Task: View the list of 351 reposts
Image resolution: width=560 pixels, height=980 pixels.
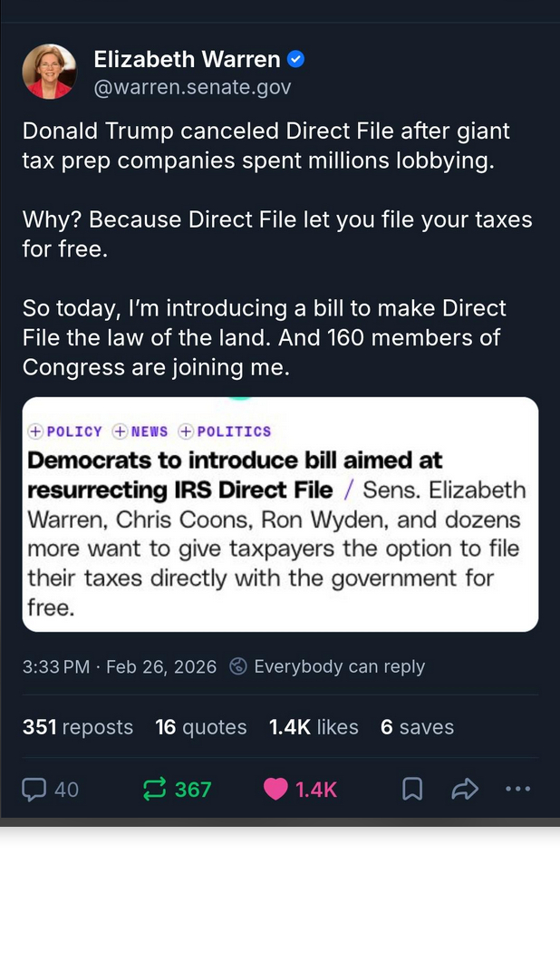Action: pos(78,727)
